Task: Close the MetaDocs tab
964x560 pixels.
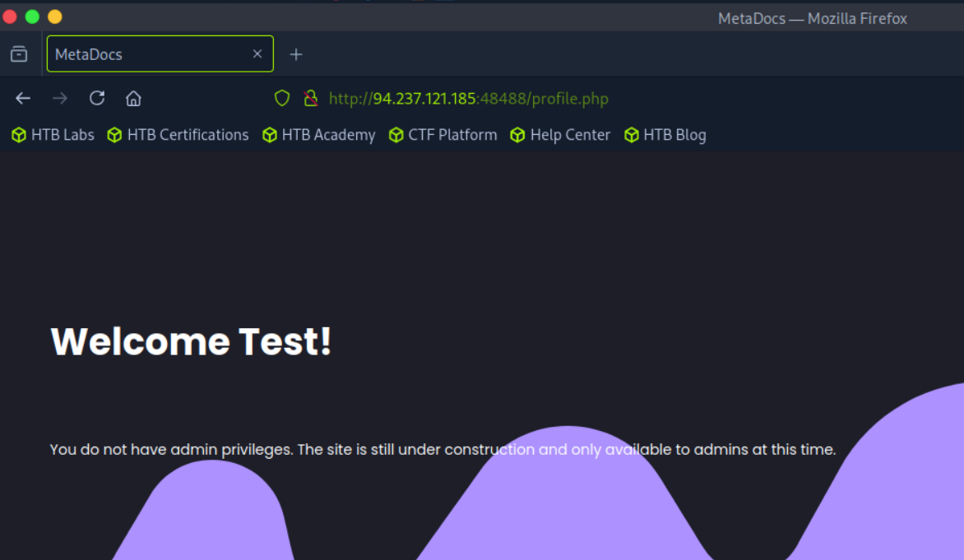Action: click(257, 54)
